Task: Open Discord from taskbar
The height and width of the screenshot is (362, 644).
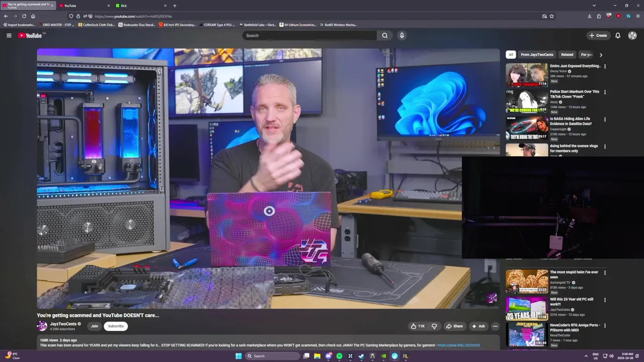Action: (328, 356)
